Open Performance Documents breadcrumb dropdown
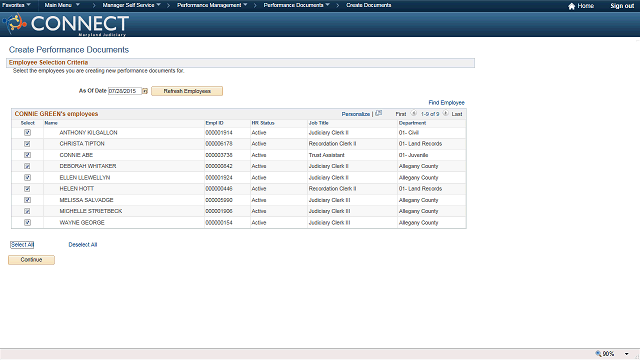The width and height of the screenshot is (640, 360). coord(297,5)
